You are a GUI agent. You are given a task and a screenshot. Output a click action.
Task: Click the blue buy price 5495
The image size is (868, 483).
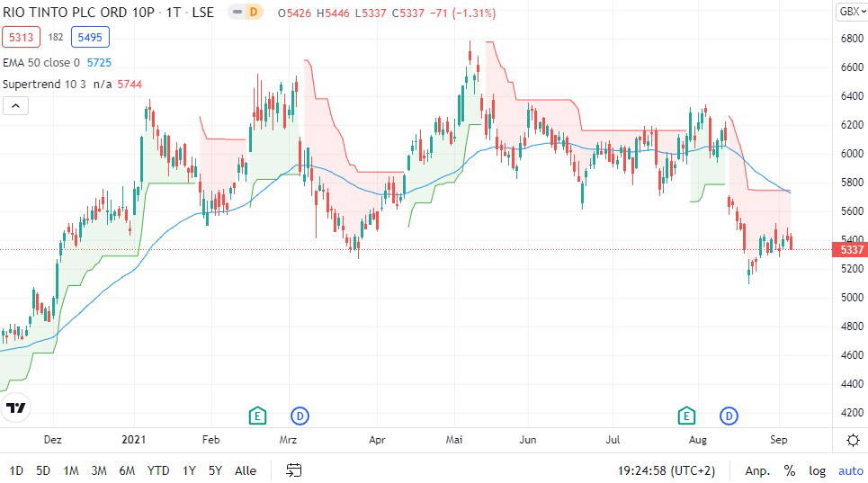(90, 37)
